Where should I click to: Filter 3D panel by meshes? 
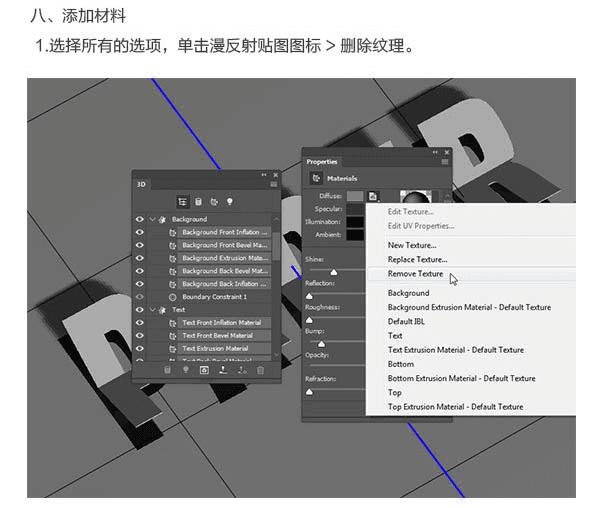(x=198, y=202)
